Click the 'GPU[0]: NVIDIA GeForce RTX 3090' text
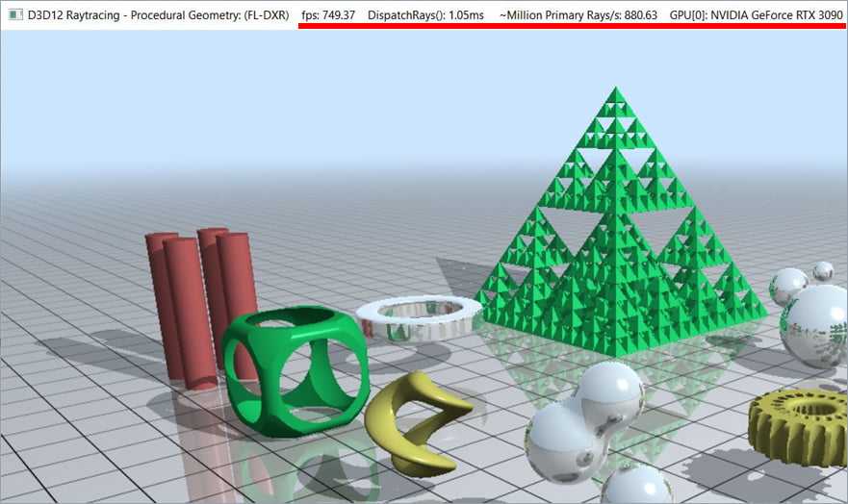This screenshot has width=848, height=504. pos(756,15)
